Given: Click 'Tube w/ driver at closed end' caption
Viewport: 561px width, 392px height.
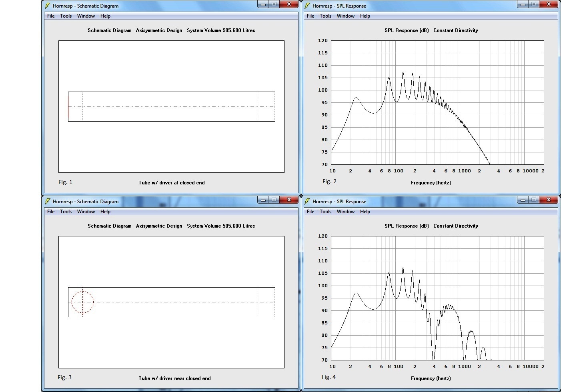Looking at the screenshot, I should (172, 183).
